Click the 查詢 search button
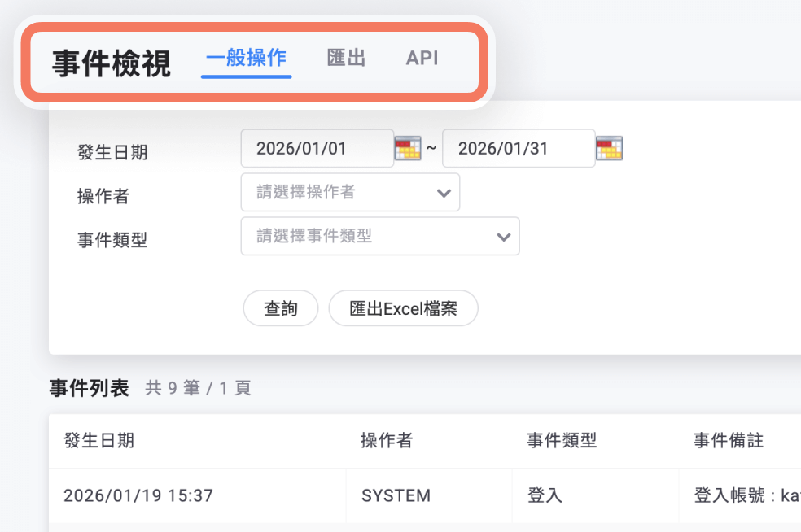 pyautogui.click(x=280, y=308)
